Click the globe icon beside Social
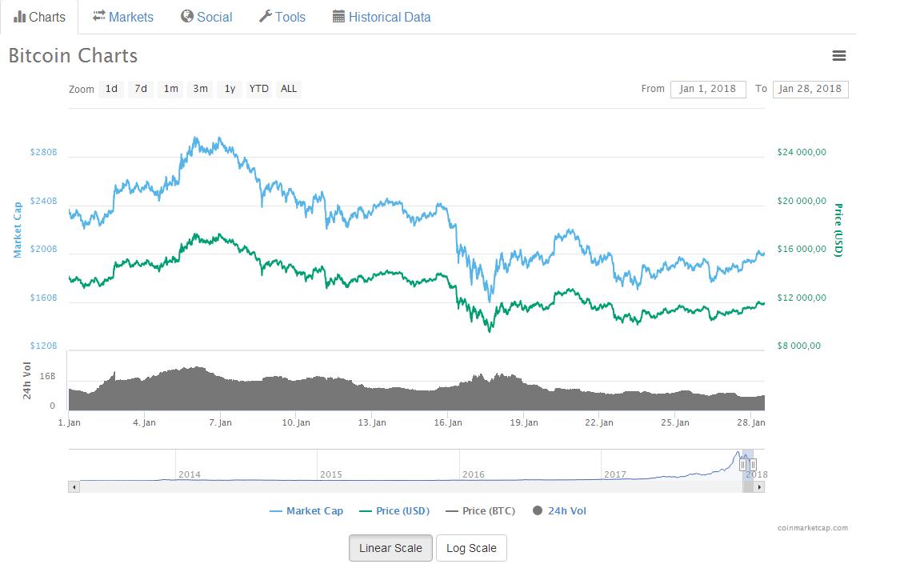 click(186, 16)
